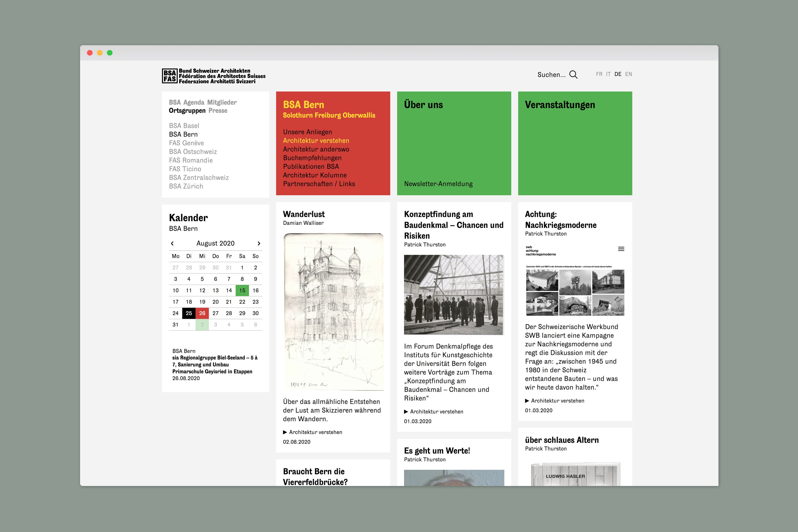Click the search magnifier icon
798x532 pixels.
click(x=573, y=74)
